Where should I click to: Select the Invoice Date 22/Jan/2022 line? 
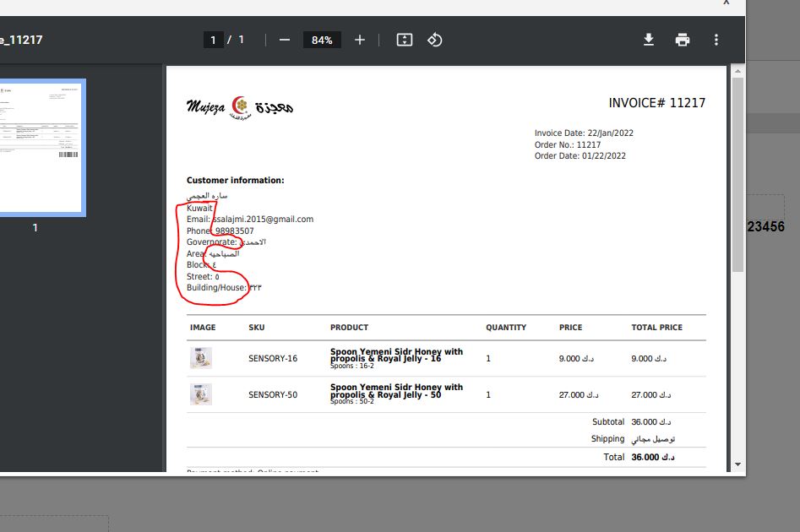tap(584, 133)
